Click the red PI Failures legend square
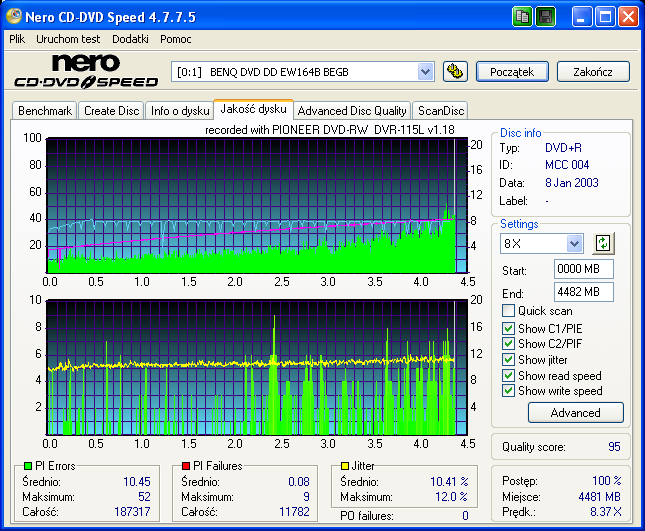645x531 pixels. click(x=186, y=466)
